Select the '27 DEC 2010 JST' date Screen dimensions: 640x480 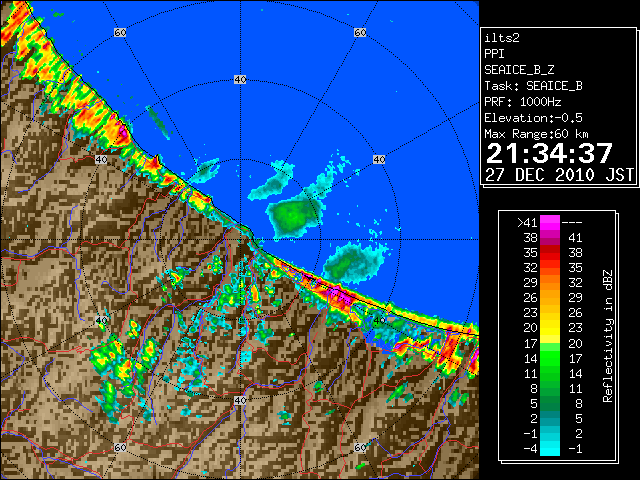coord(559,175)
